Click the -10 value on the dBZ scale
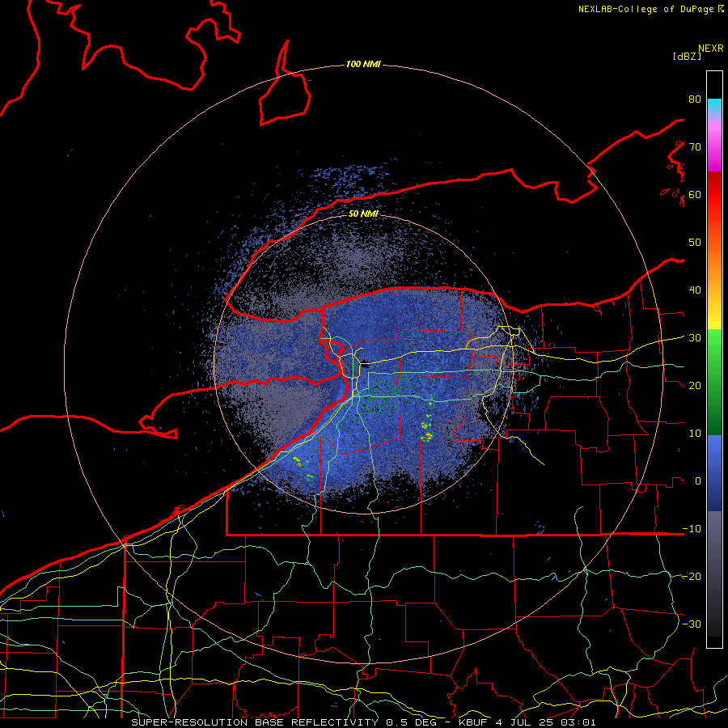 (692, 529)
